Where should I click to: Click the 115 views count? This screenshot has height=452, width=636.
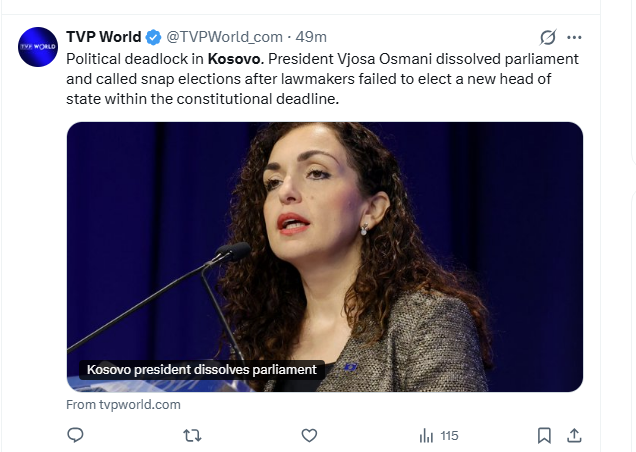pos(449,435)
